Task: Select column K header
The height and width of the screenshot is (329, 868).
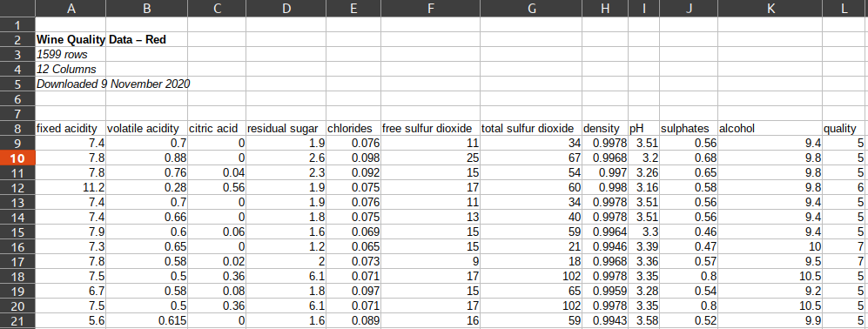Action: pos(770,9)
